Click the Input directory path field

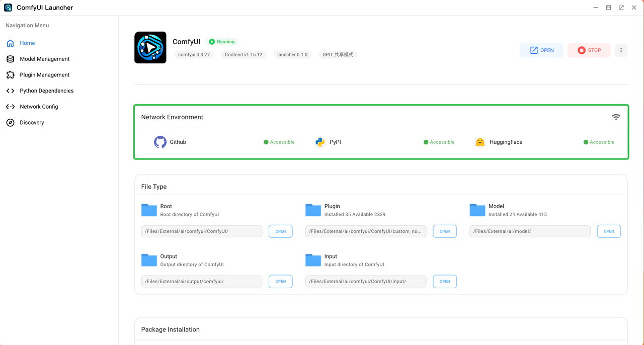365,282
